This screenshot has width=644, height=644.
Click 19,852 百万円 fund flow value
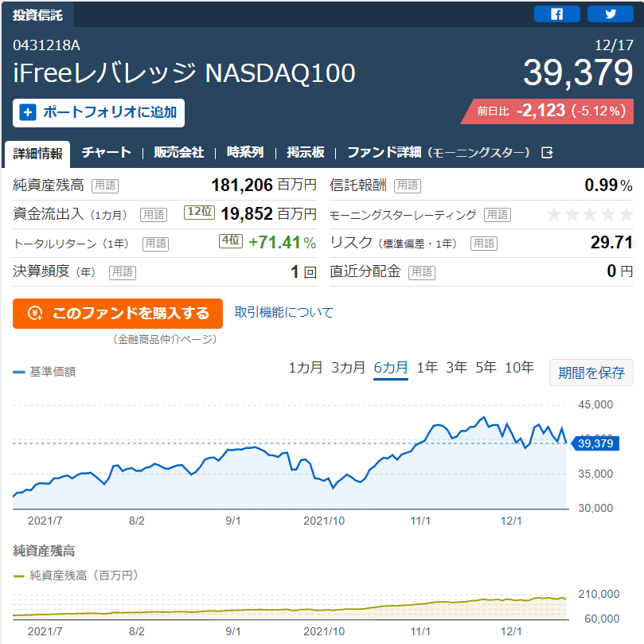coord(268,214)
